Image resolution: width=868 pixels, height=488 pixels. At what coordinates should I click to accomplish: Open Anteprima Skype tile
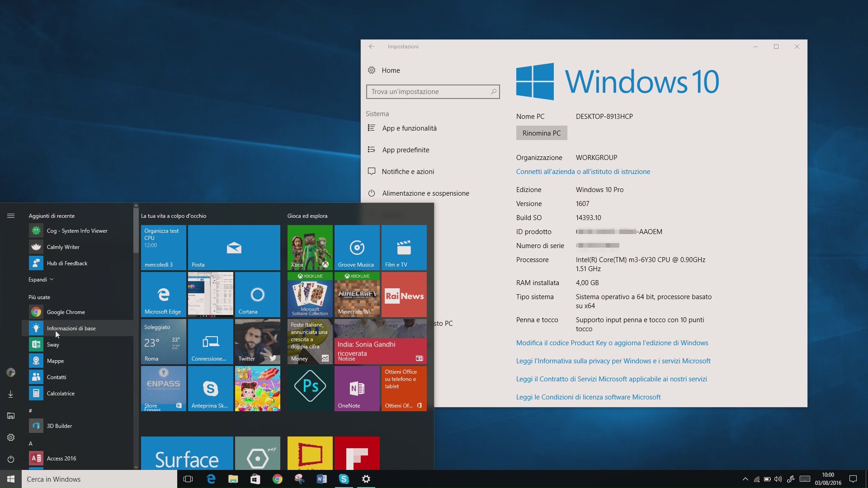point(211,389)
